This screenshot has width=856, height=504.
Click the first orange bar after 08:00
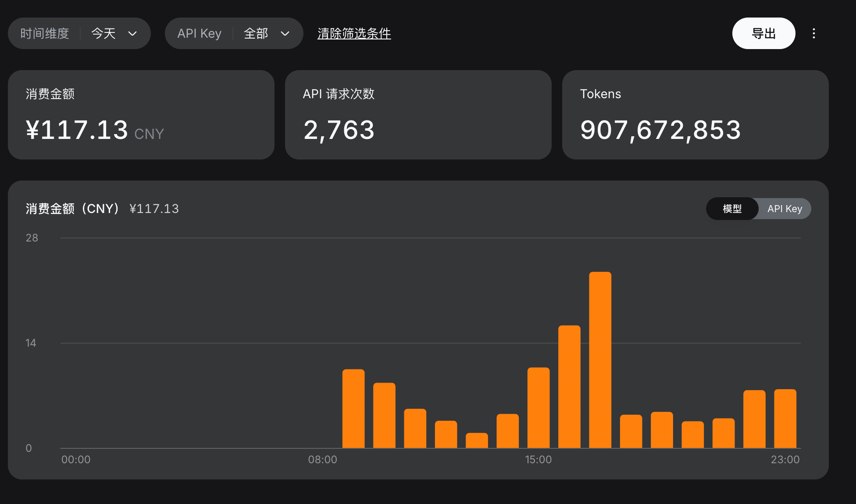tap(353, 408)
